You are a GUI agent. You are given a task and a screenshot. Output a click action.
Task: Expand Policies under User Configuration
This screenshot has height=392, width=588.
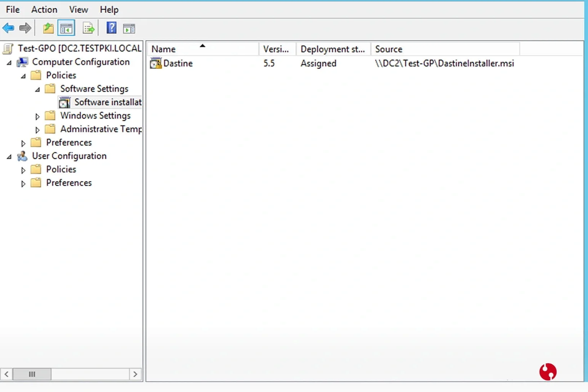pos(23,170)
